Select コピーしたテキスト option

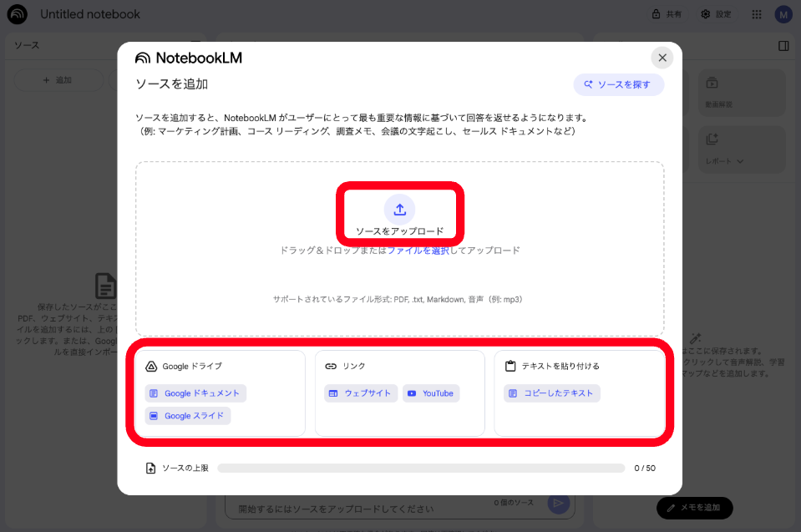pyautogui.click(x=552, y=393)
